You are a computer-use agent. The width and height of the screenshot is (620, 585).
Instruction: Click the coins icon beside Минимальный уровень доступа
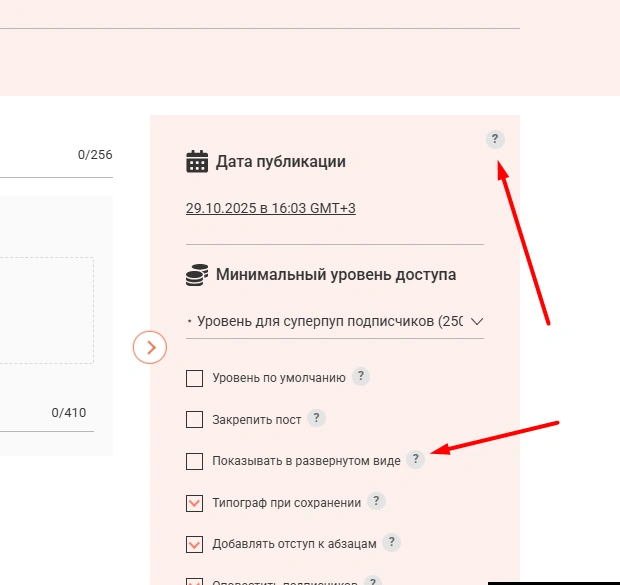coord(197,275)
